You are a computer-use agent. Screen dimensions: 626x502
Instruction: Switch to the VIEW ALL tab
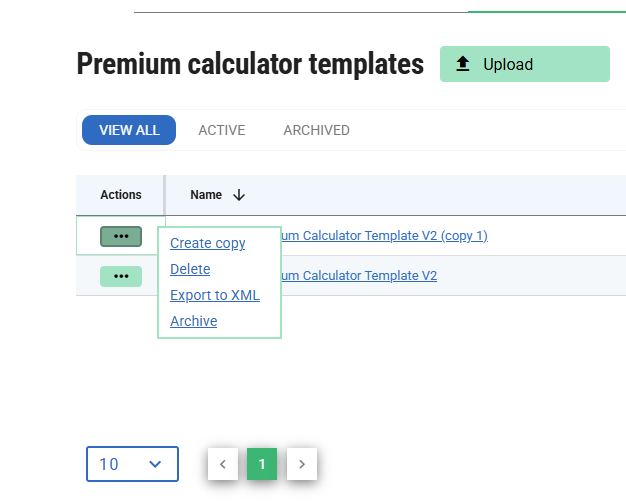click(129, 130)
